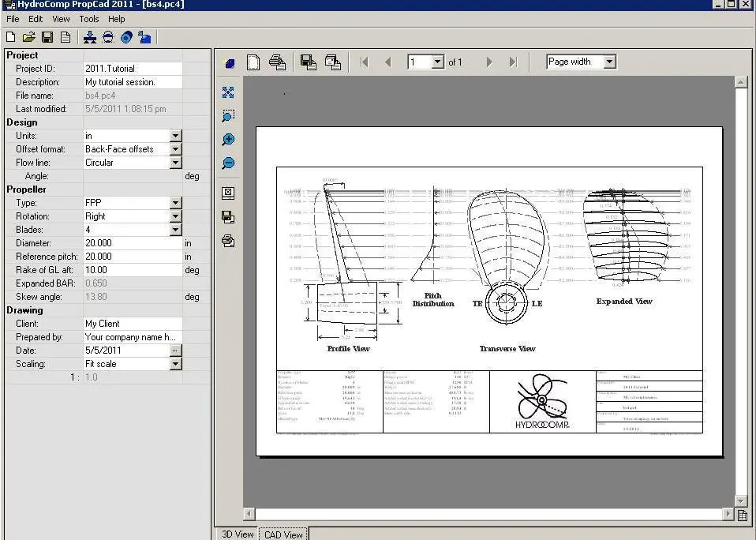Viewport: 756px width, 540px height.
Task: Open the page number dropdown
Action: click(x=437, y=62)
